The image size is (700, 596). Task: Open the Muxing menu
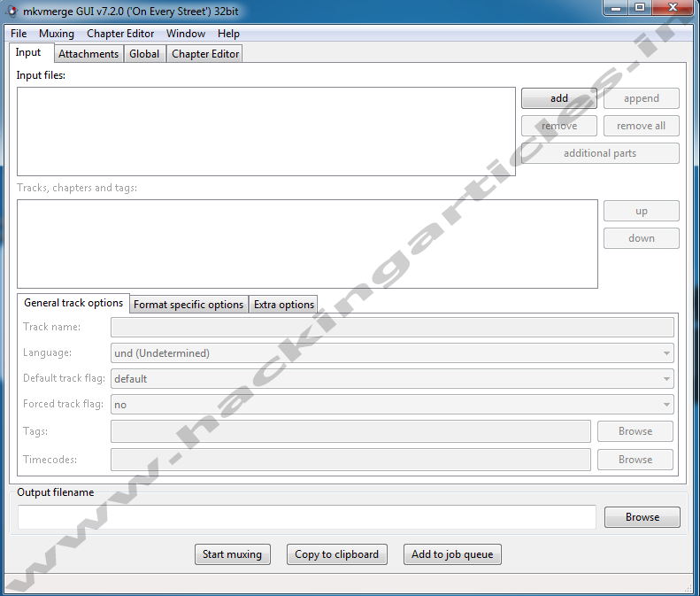pos(57,34)
